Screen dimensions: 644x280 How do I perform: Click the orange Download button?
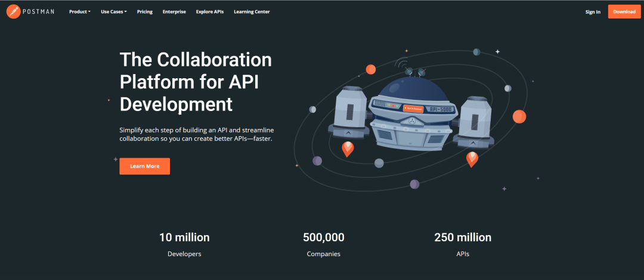[624, 12]
